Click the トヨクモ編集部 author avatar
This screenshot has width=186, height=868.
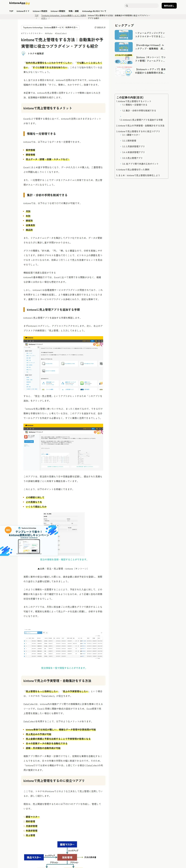tap(23, 54)
